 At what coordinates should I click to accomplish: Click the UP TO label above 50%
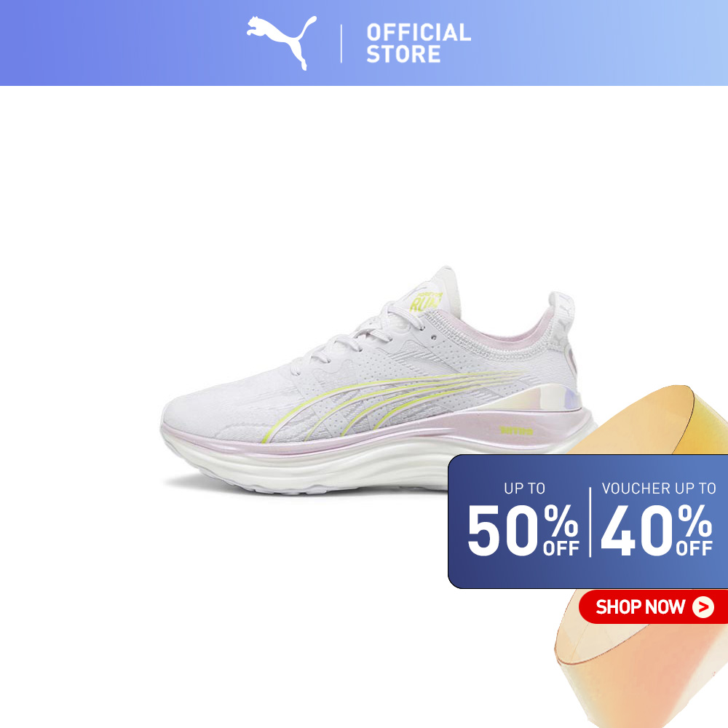click(x=525, y=488)
